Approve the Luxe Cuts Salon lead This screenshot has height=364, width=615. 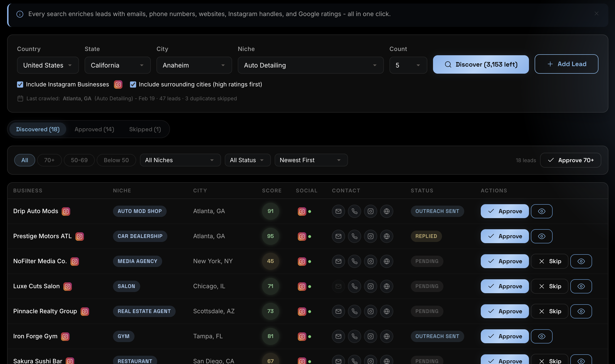(x=504, y=286)
